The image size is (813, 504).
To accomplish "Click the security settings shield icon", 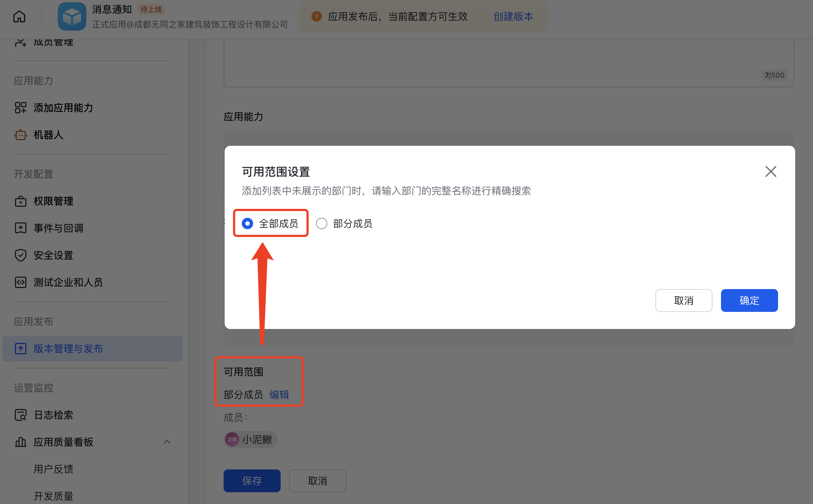I will [21, 255].
